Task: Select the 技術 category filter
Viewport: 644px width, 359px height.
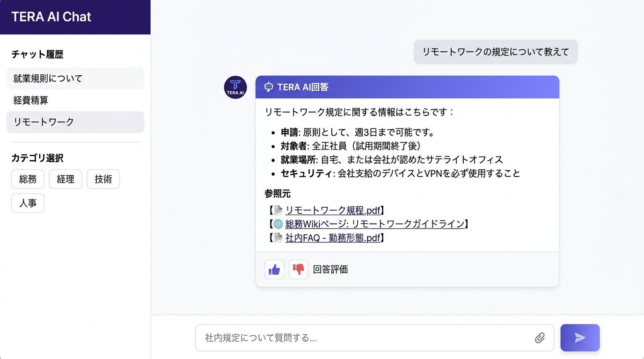Action: 103,179
